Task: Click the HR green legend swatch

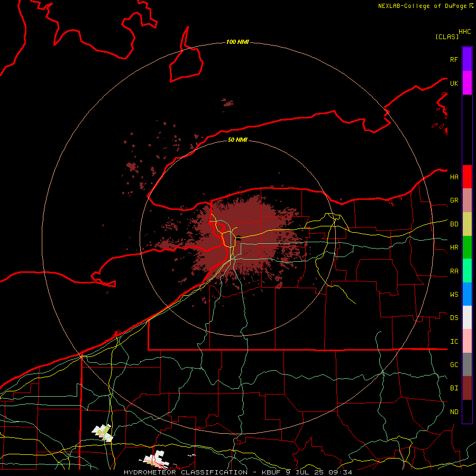Action: (x=467, y=248)
